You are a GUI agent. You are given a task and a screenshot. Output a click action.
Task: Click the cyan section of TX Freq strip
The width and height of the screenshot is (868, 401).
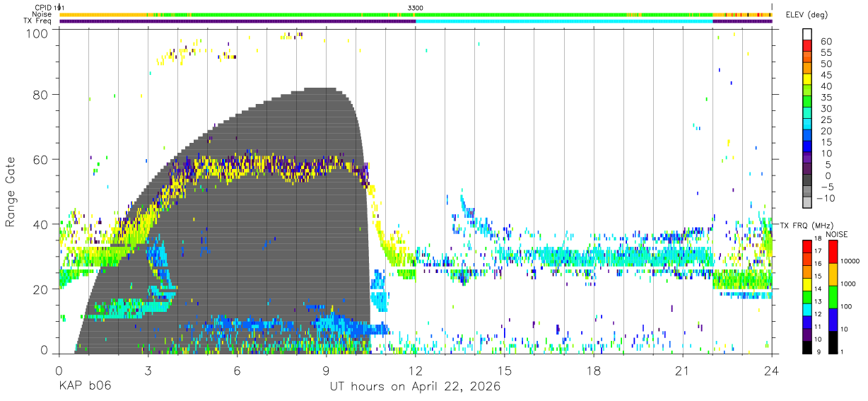pos(564,21)
